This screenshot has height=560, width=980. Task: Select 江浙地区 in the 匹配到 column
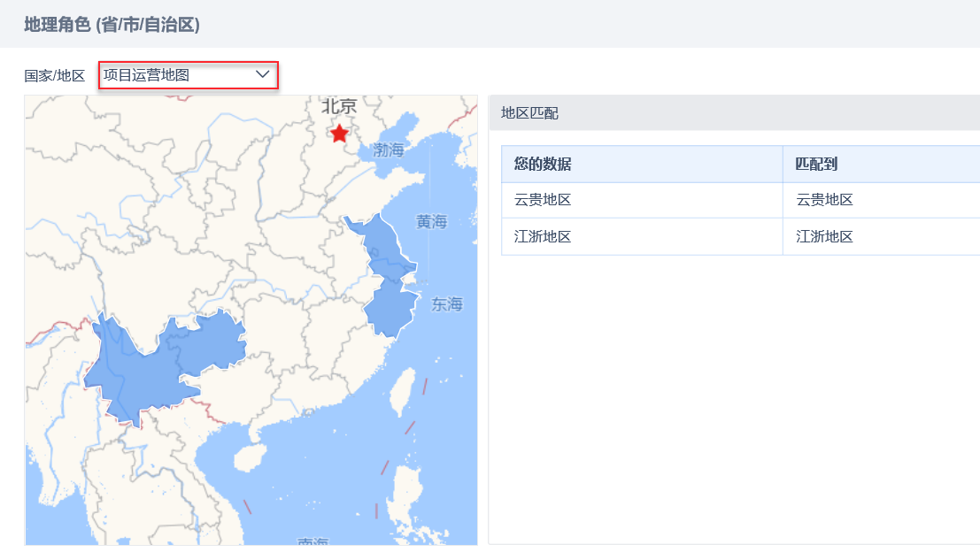(824, 236)
